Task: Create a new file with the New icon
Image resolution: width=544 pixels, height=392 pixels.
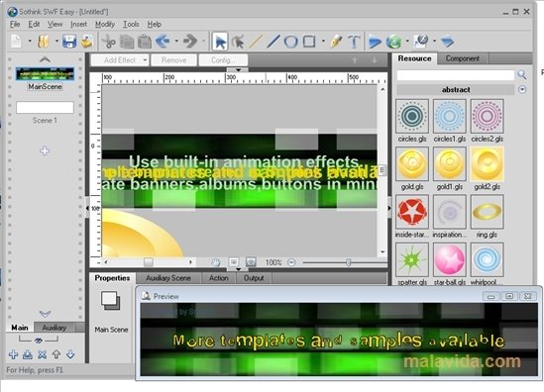Action: (16, 42)
